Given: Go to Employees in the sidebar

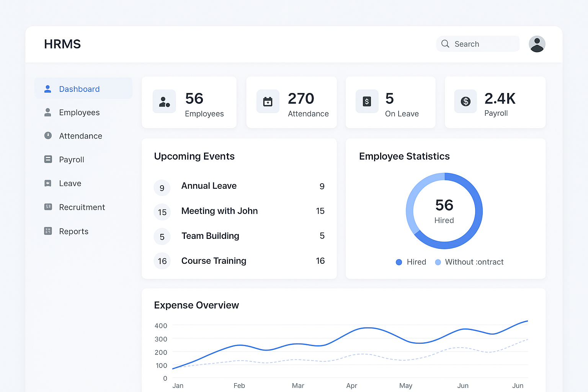Looking at the screenshot, I should tap(79, 113).
